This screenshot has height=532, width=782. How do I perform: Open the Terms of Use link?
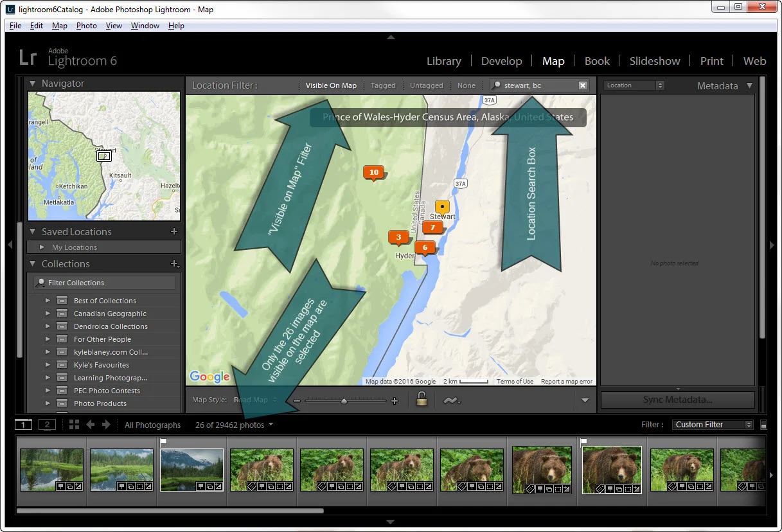point(515,382)
